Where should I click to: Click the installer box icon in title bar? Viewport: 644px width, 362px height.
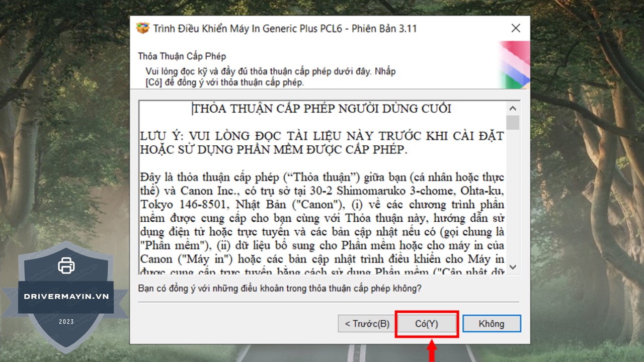click(x=143, y=28)
